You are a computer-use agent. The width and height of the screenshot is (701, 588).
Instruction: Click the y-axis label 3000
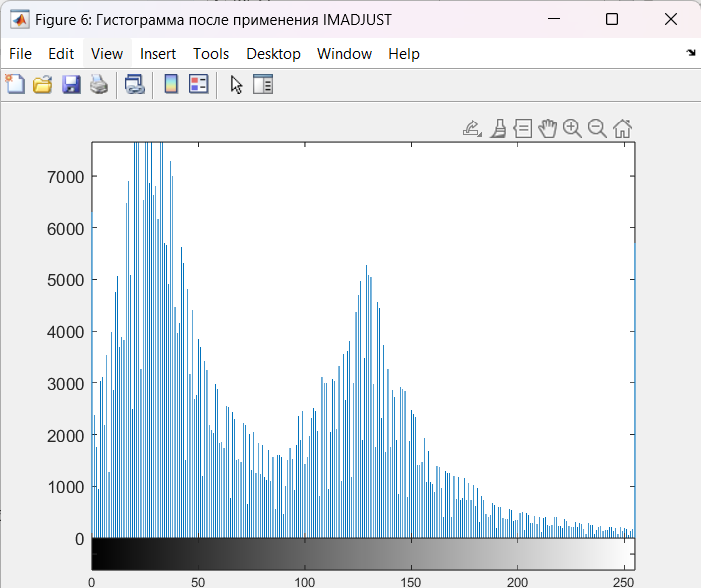tap(65, 384)
